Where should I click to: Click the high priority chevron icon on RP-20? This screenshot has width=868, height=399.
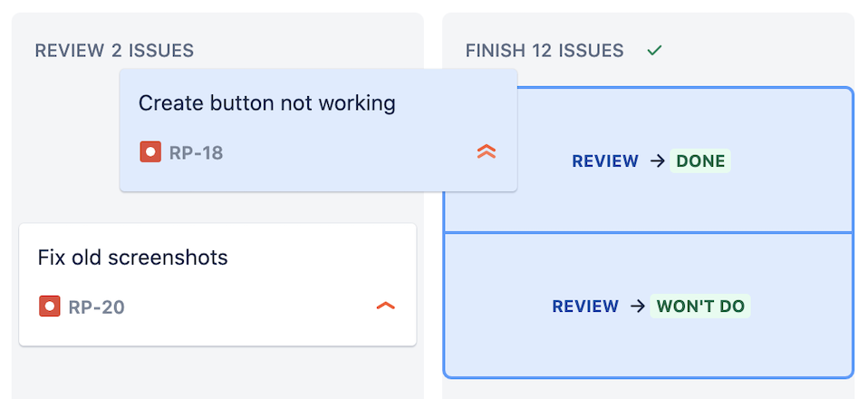(385, 306)
